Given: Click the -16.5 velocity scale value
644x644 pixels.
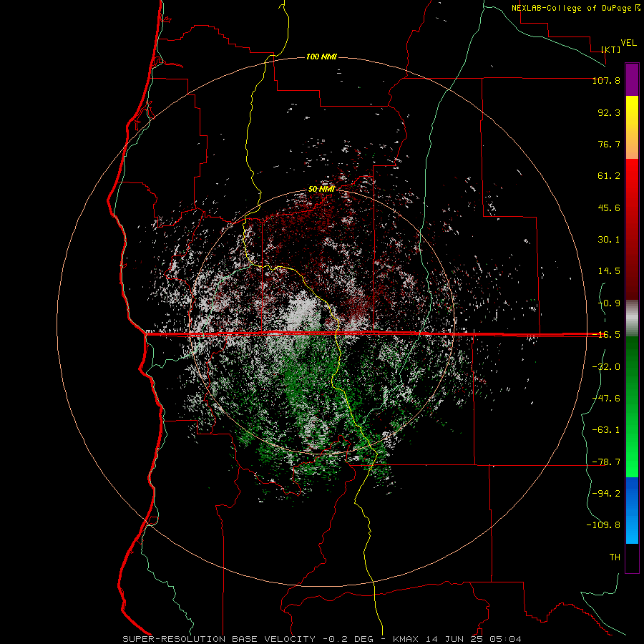Looking at the screenshot, I should [606, 335].
